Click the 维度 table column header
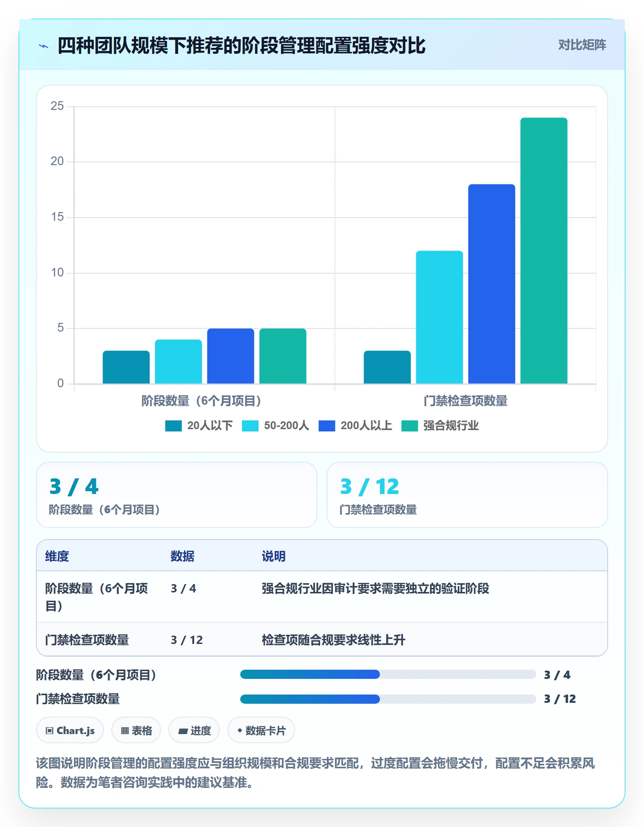This screenshot has height=827, width=644. pos(57,556)
